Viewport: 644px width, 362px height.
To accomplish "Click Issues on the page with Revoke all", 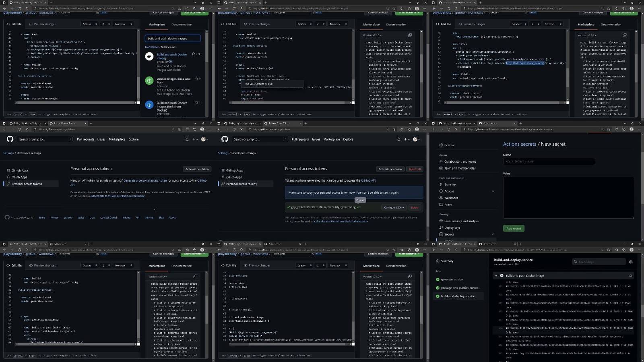I will [316, 139].
